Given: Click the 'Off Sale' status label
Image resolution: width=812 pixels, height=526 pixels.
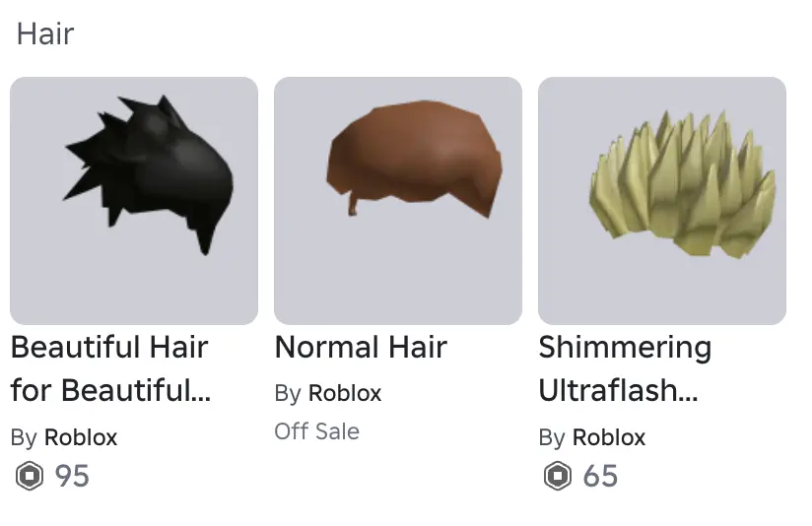Looking at the screenshot, I should [x=317, y=431].
